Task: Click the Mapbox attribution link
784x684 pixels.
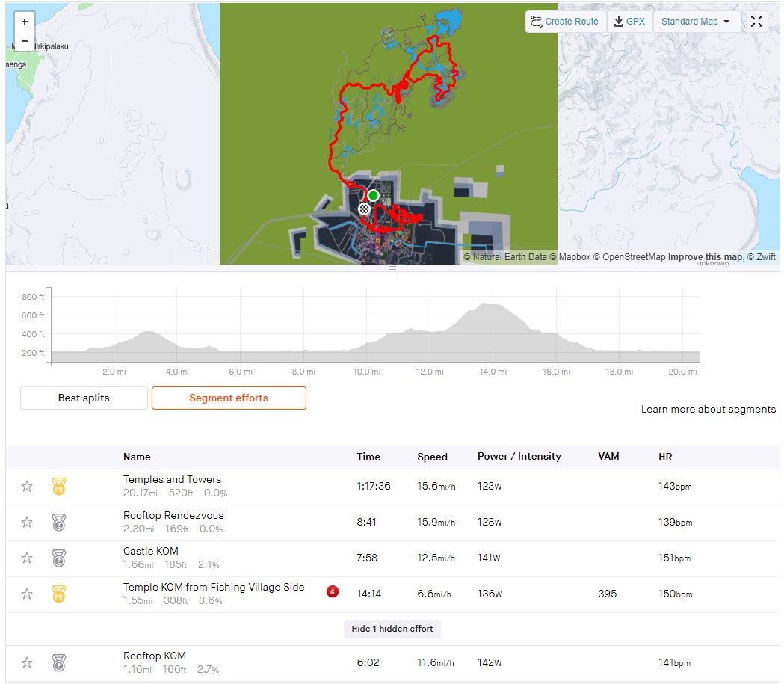Action: (x=570, y=257)
